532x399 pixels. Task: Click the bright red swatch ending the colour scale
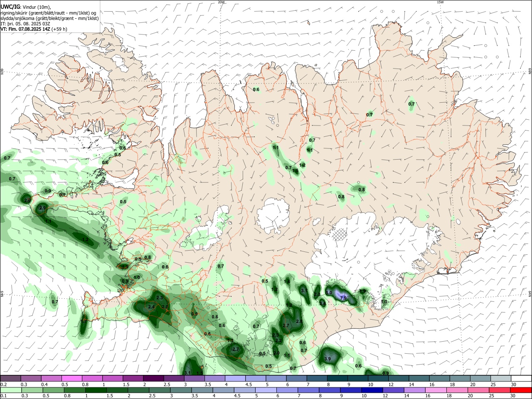pos(521,390)
